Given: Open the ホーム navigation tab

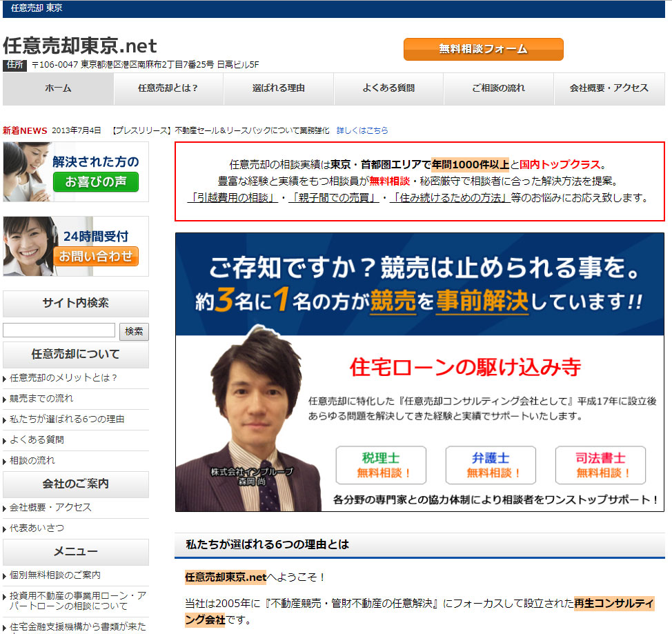Looking at the screenshot, I should 58,88.
